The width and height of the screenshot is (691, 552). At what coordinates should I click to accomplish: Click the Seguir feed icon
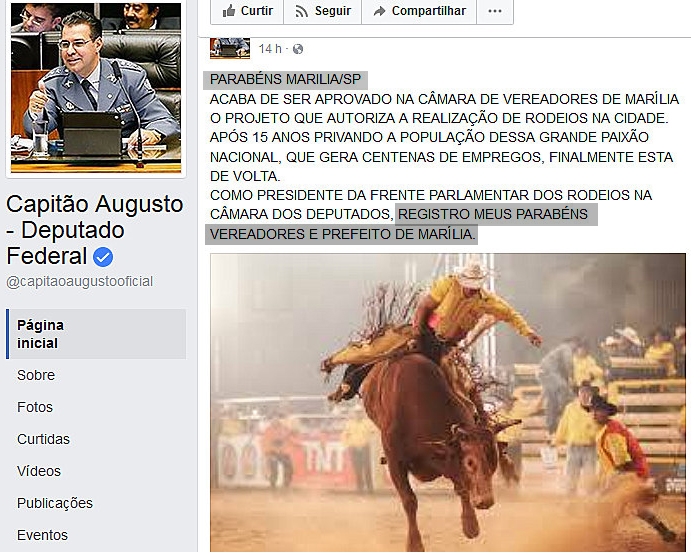click(x=301, y=11)
